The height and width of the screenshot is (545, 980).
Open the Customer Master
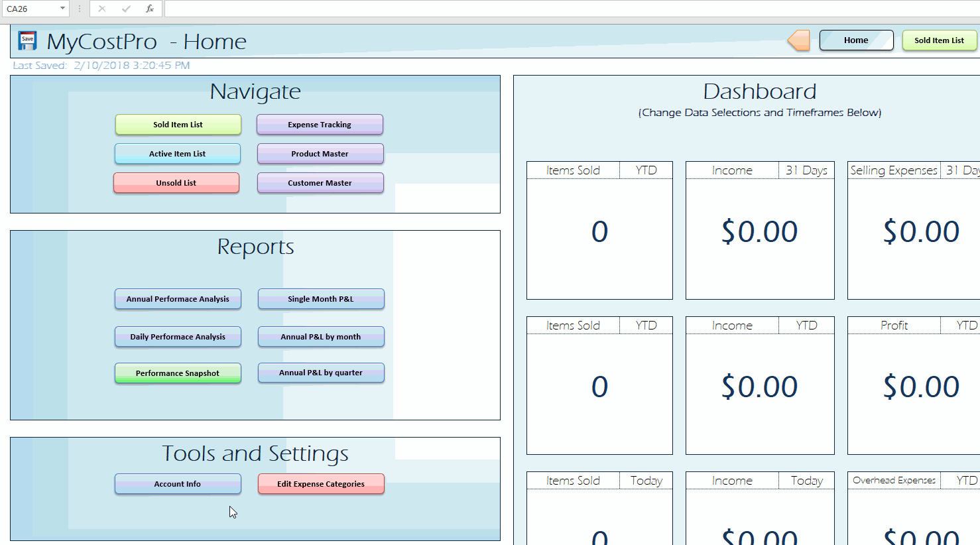[x=320, y=183]
